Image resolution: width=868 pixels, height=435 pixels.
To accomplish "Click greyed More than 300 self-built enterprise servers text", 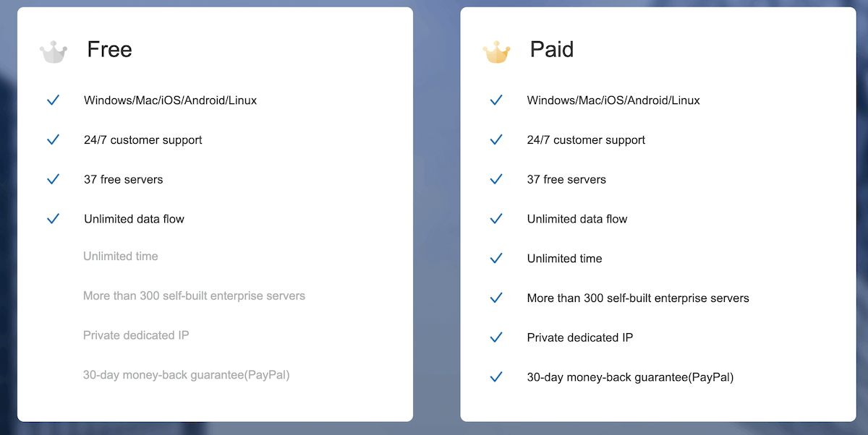I will (194, 296).
